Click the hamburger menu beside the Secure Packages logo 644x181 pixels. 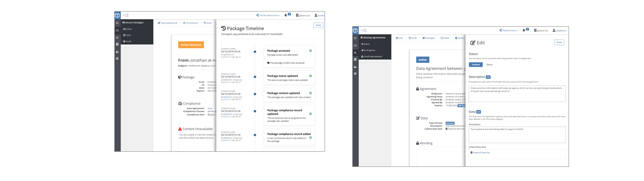click(126, 16)
